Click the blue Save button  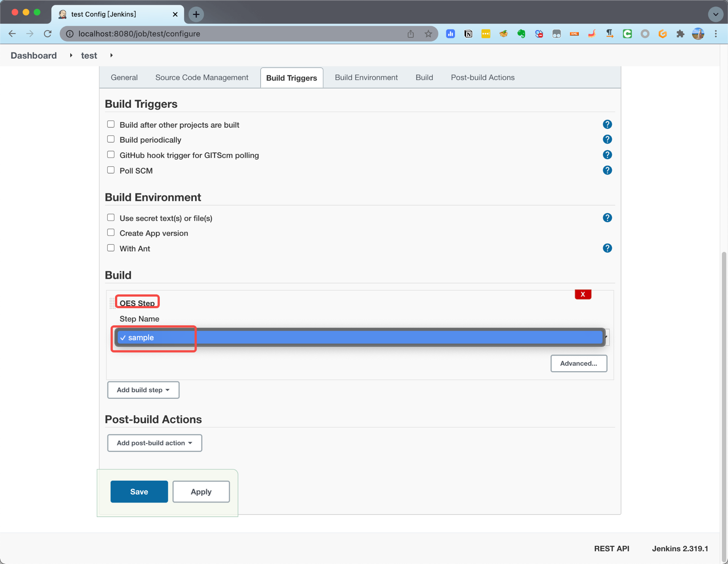coord(139,492)
